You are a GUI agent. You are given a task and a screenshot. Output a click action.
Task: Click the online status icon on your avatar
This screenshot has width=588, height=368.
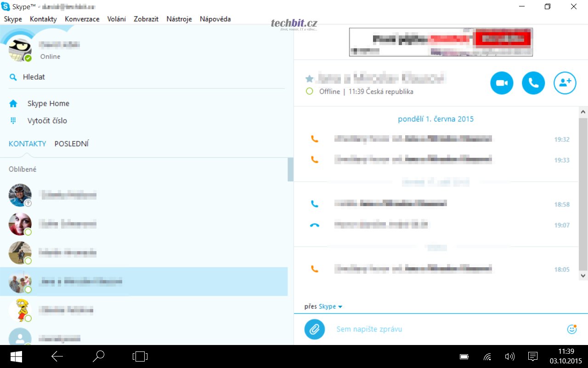[28, 58]
